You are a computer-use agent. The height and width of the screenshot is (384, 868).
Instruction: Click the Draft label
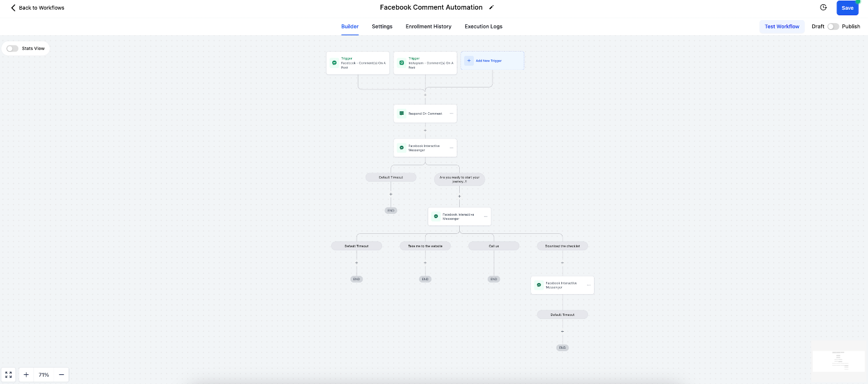818,26
